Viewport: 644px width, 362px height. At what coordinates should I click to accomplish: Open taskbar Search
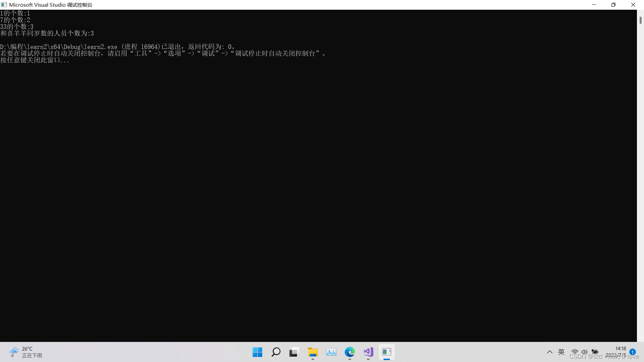click(x=276, y=352)
